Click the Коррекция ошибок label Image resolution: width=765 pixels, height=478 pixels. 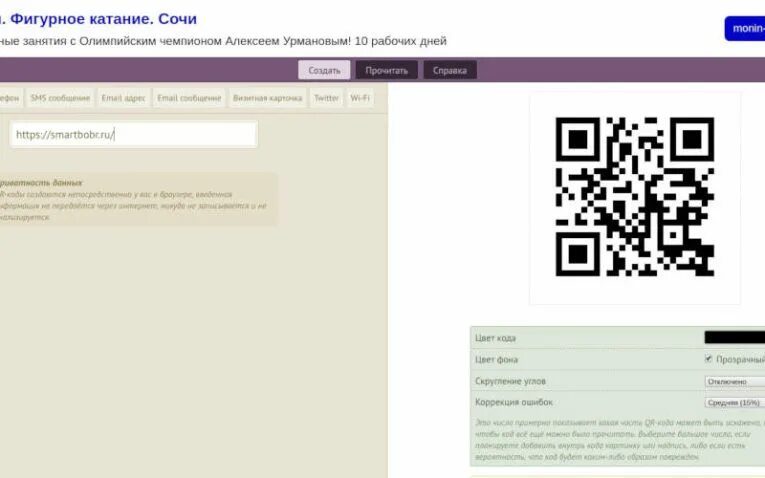[514, 402]
